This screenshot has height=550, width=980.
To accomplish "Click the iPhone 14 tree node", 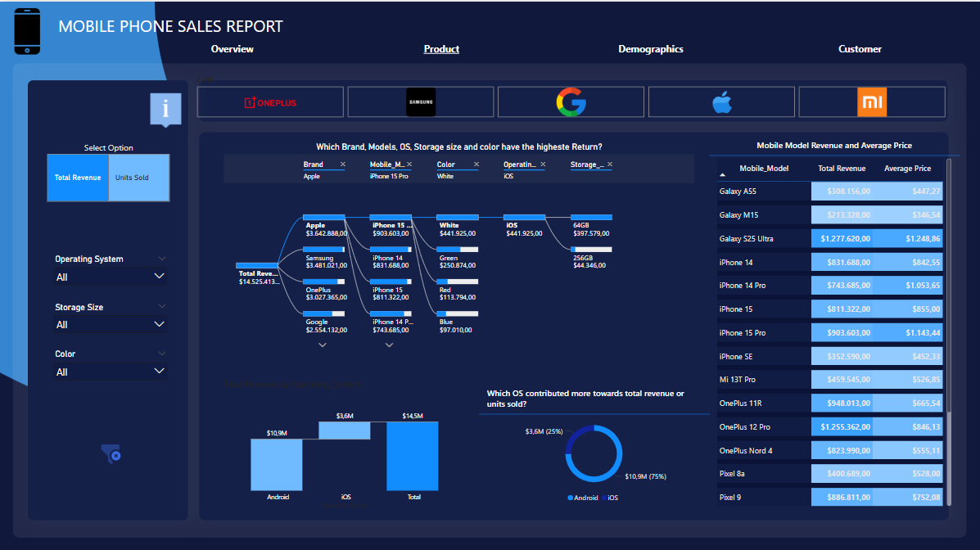I will (x=391, y=258).
